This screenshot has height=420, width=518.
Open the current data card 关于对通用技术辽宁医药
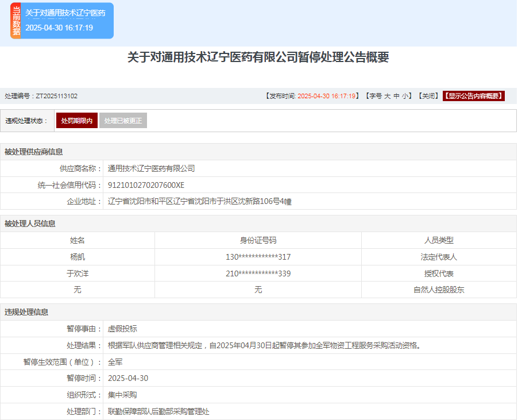[62, 21]
